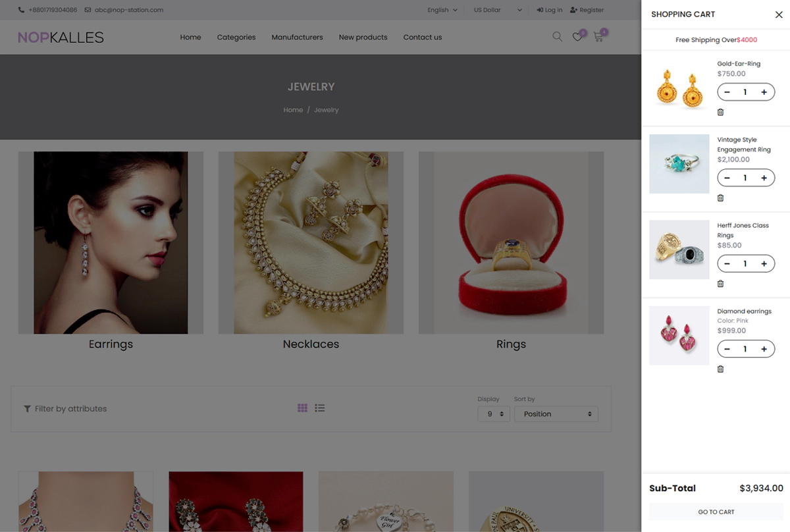The image size is (790, 532).
Task: Decrease Herff Jones Class Rings quantity
Action: (x=727, y=263)
